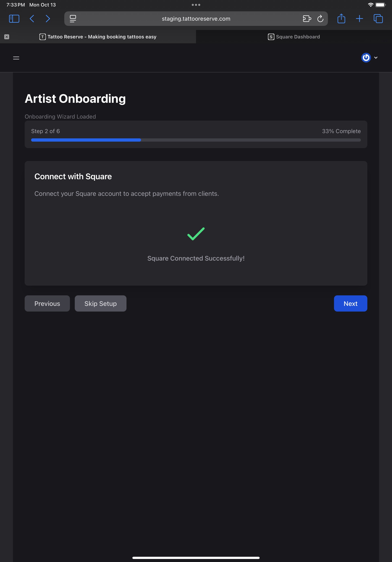This screenshot has height=562, width=392.
Task: Click the onboarding progress bar
Action: 196,140
